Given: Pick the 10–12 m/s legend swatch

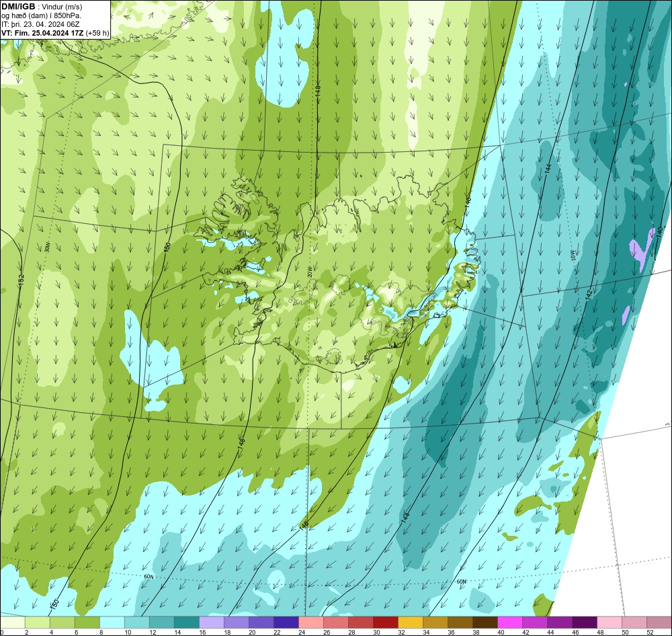Looking at the screenshot, I should tap(137, 623).
